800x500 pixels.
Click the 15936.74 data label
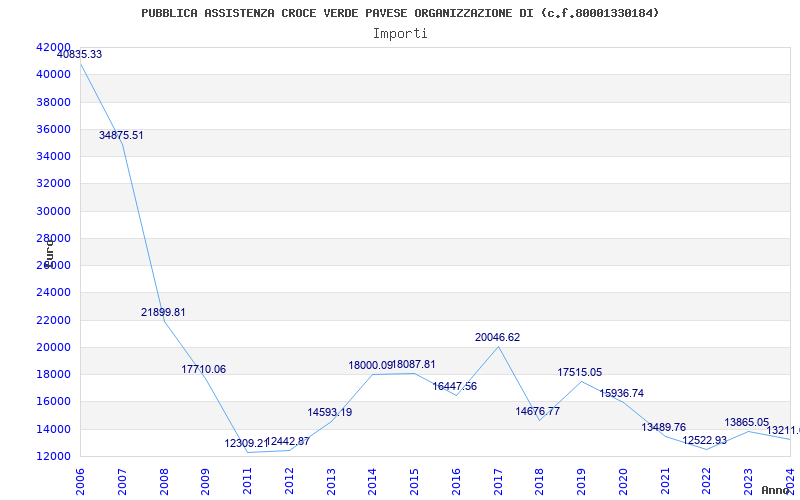click(x=621, y=393)
